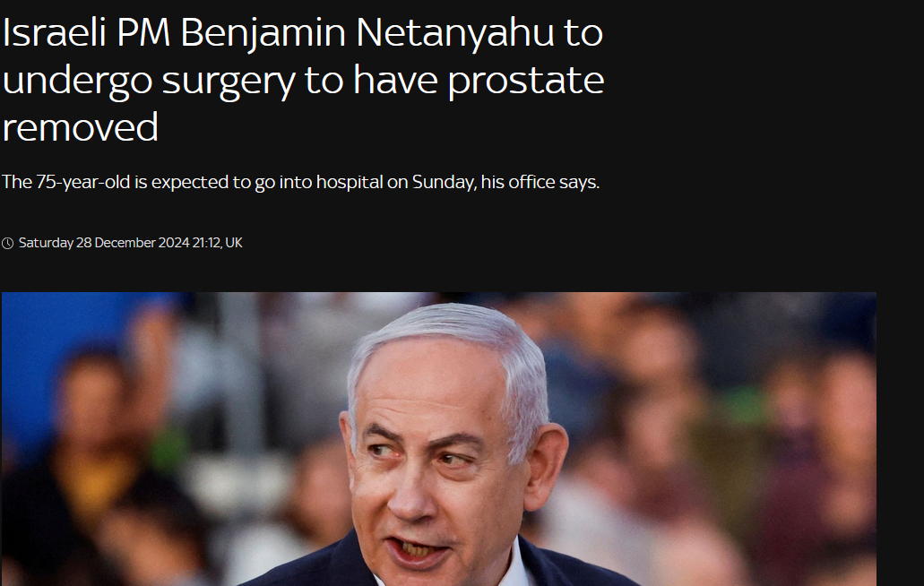This screenshot has height=586, width=924.
Task: Click the clock icon beside the date
Action: (x=8, y=243)
